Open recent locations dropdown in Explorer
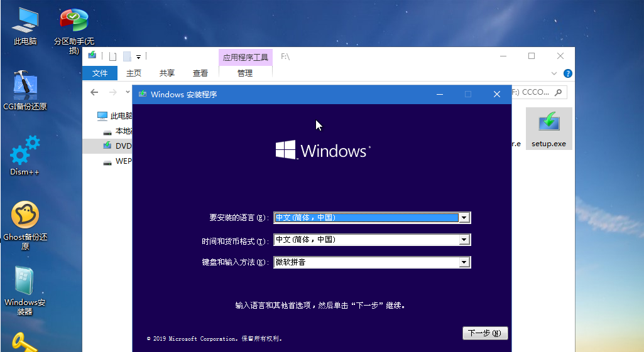 click(128, 92)
